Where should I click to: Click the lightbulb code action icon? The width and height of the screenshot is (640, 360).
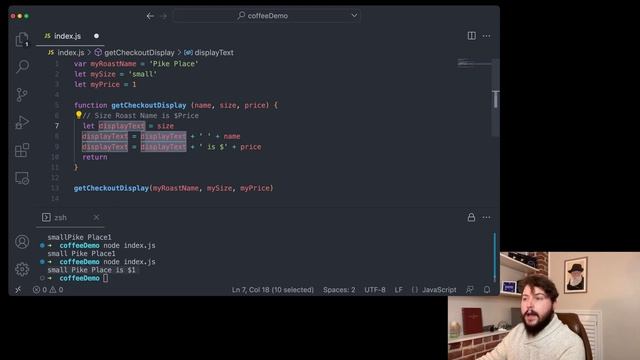[78, 115]
